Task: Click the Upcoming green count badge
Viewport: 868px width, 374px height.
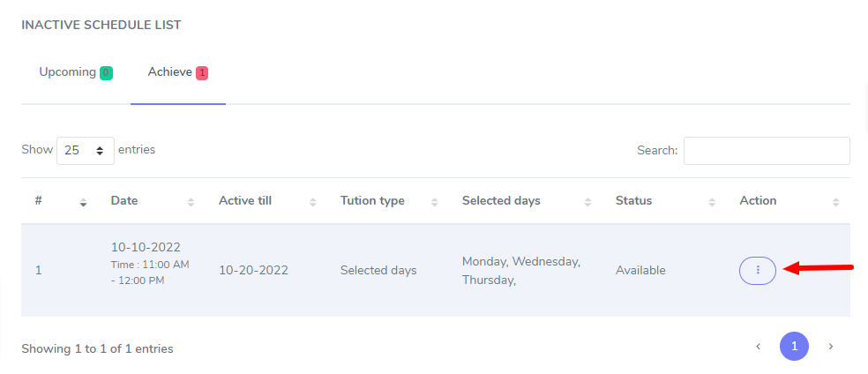Action: coord(106,73)
